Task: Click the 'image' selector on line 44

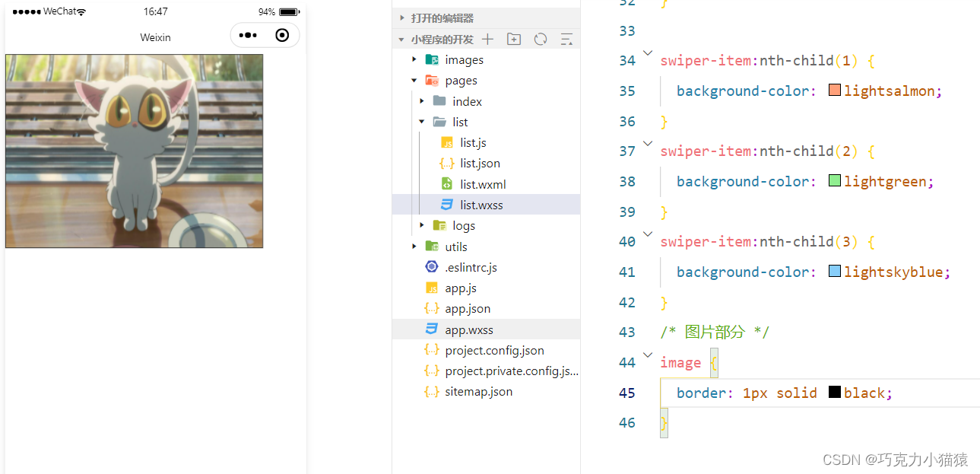Action: [x=680, y=363]
